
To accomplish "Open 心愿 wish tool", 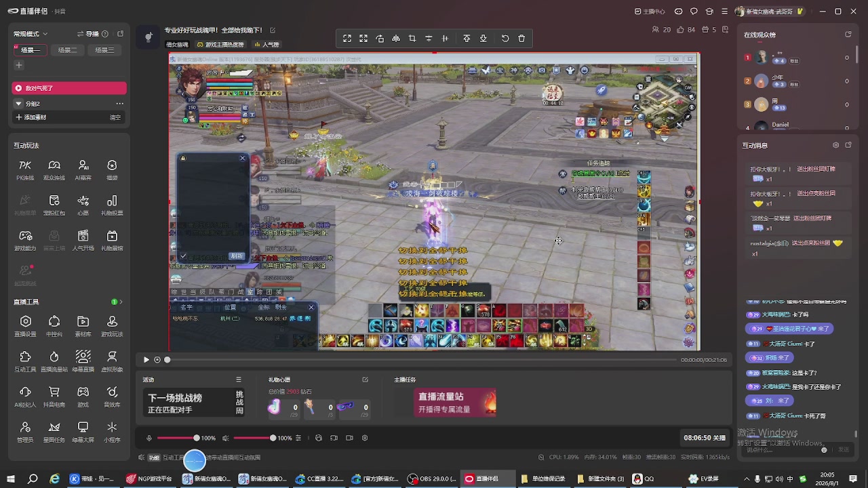I will click(83, 205).
